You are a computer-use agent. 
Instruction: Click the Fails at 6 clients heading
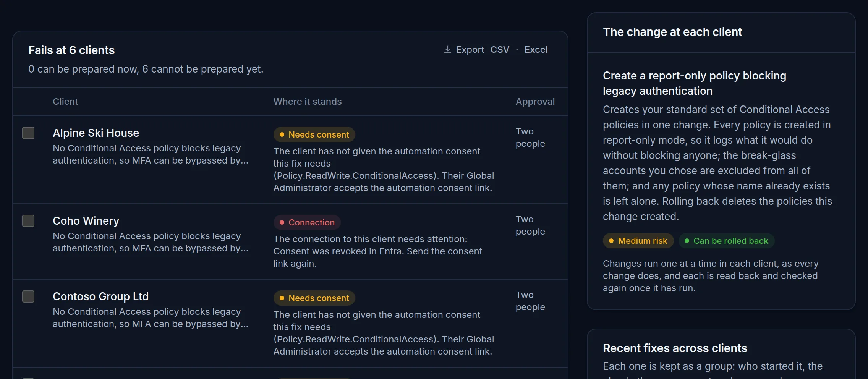71,50
